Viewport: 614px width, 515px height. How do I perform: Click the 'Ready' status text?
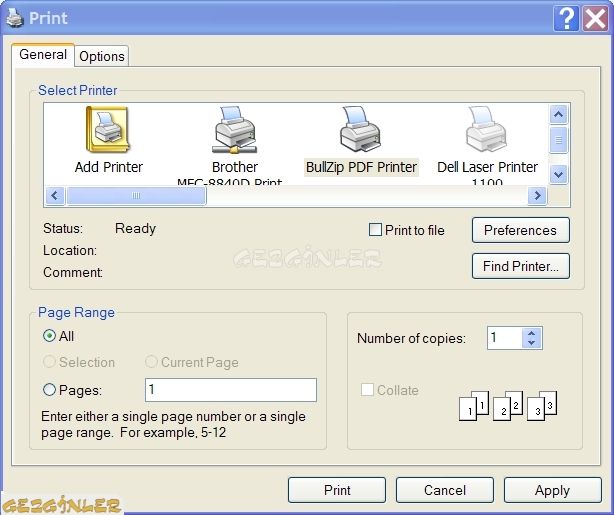(x=135, y=228)
